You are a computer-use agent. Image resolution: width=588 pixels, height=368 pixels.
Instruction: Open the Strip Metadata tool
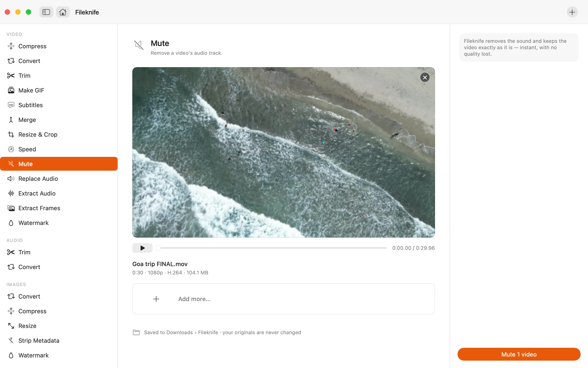click(x=59, y=340)
